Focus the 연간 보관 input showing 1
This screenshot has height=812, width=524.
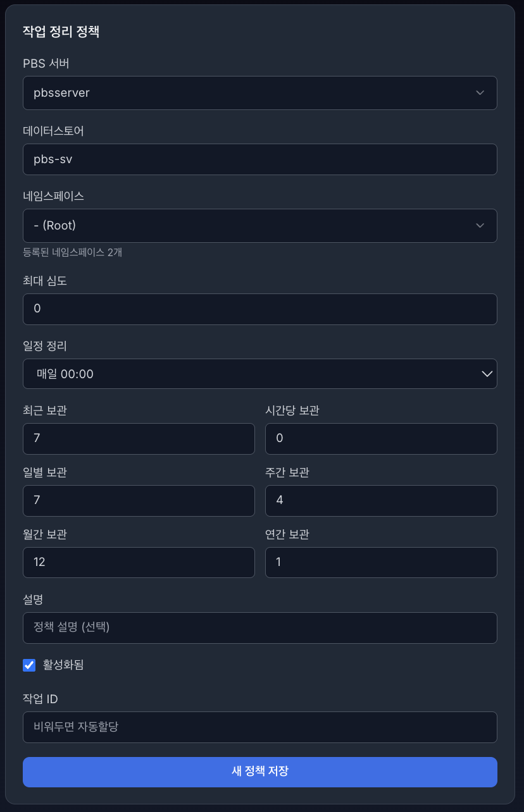pyautogui.click(x=381, y=562)
